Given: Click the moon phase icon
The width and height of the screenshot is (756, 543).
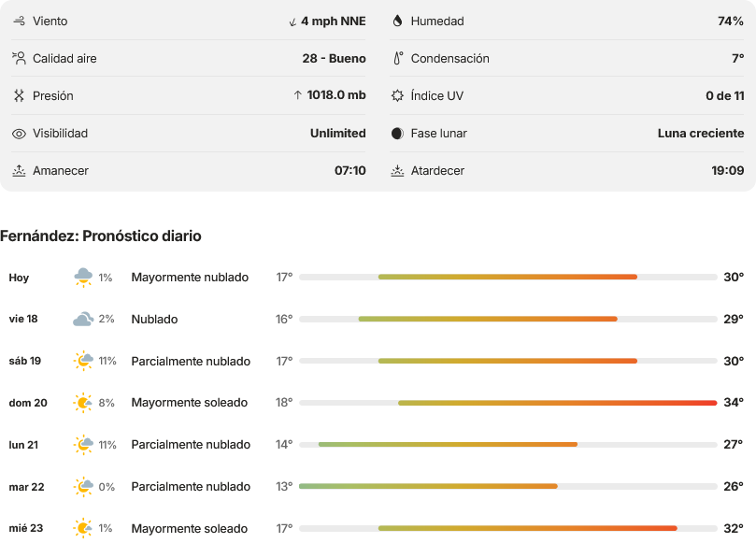Looking at the screenshot, I should pyautogui.click(x=397, y=133).
